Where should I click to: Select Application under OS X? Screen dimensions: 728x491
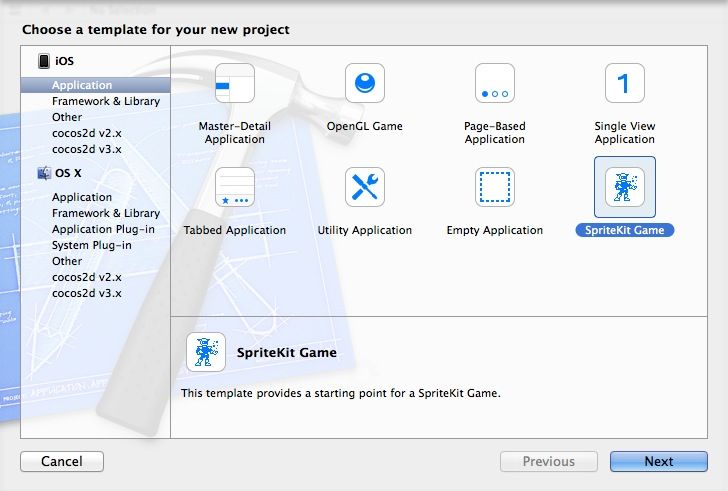[x=82, y=197]
